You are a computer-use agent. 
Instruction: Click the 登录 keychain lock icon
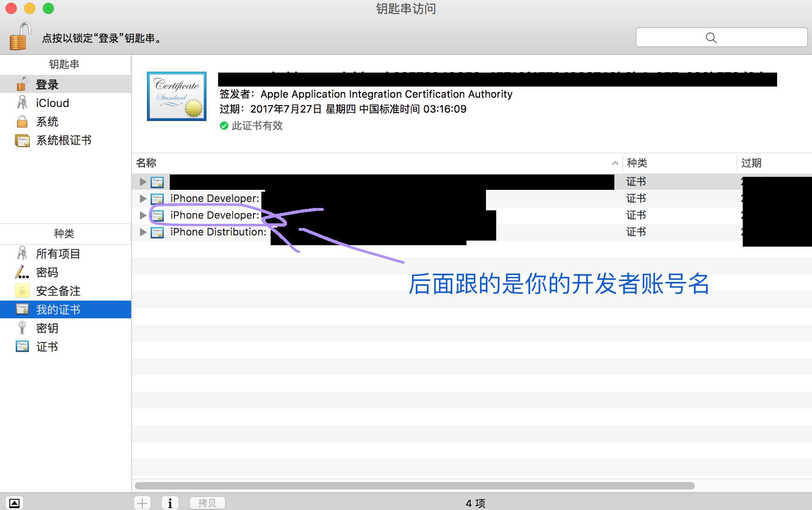click(22, 84)
